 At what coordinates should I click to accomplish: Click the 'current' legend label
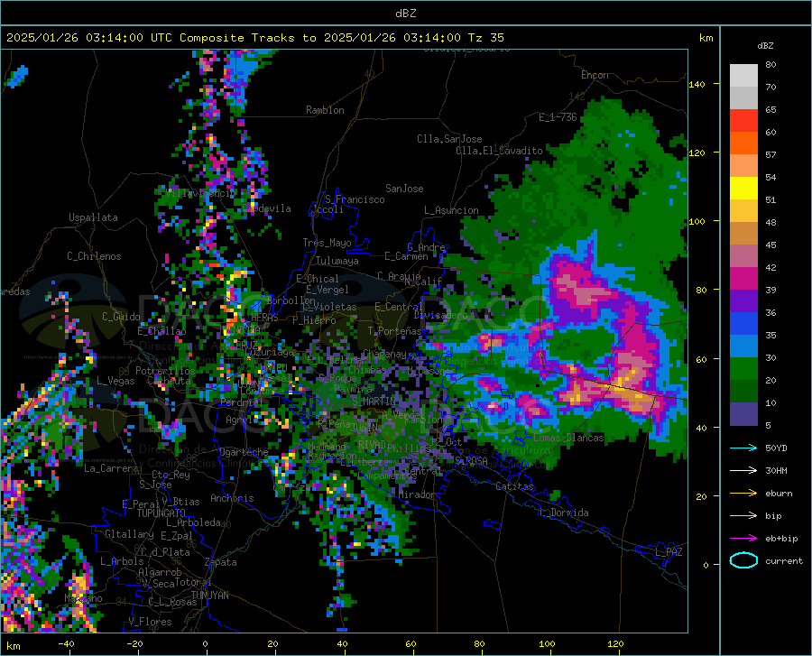tap(784, 560)
